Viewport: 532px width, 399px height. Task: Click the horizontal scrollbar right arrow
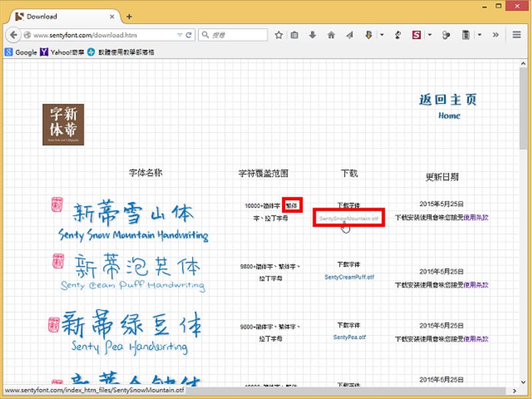(514, 390)
